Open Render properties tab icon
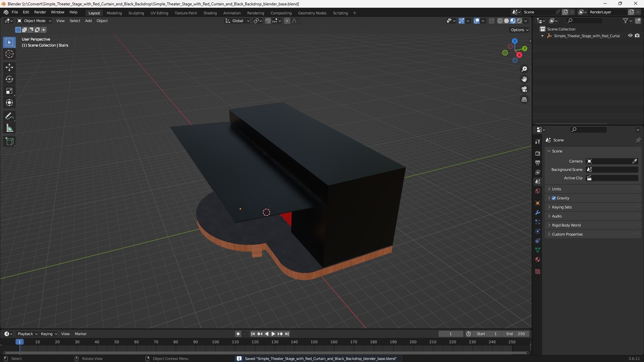The image size is (644, 362). click(538, 153)
